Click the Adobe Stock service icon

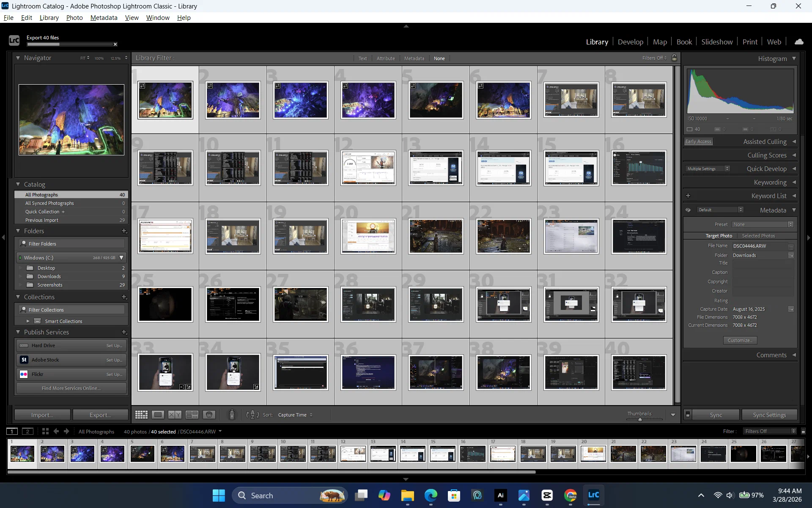pos(24,360)
